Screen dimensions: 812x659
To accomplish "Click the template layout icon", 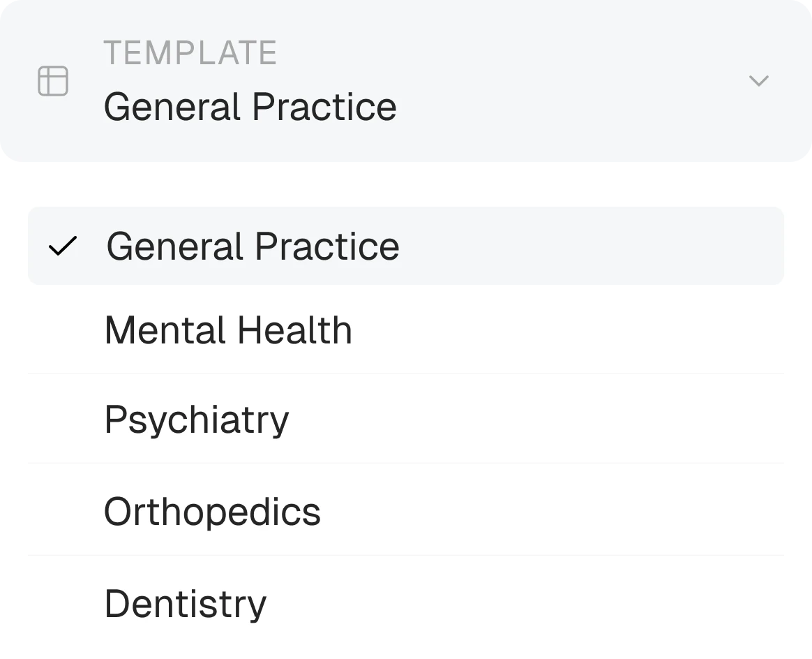I will coord(53,81).
